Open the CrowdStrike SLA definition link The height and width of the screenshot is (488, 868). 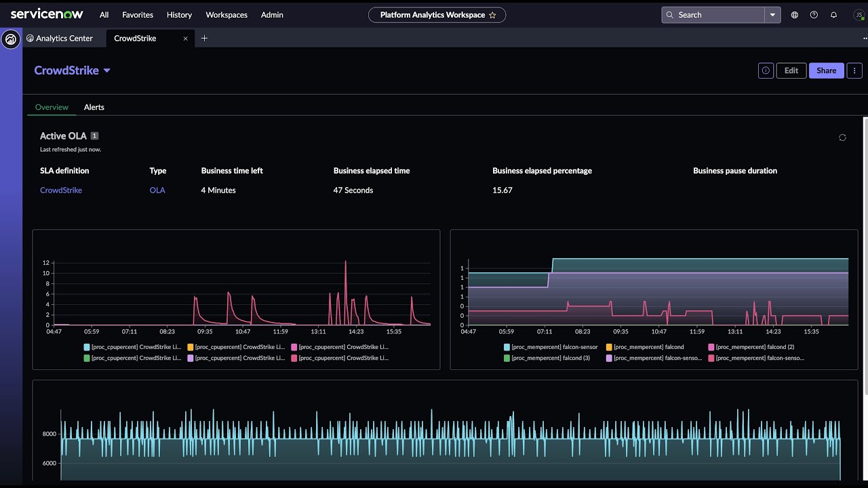coord(61,190)
